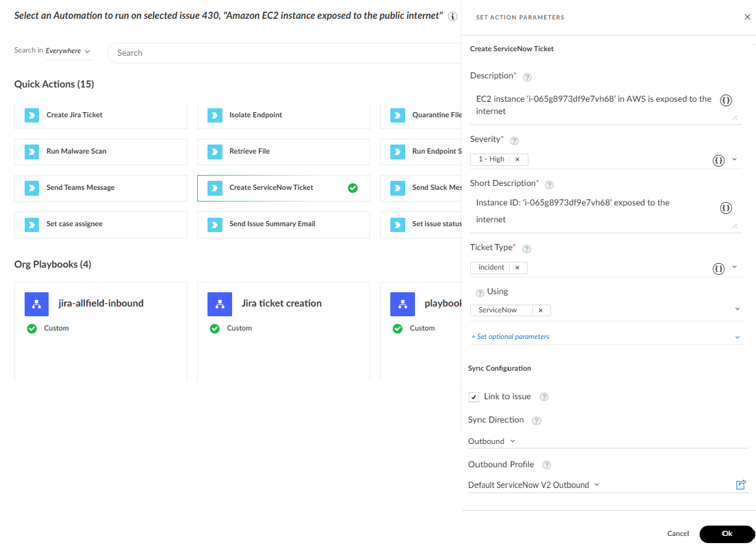Open the Outbound Profile external link icon
756x558 pixels.
[x=741, y=485]
